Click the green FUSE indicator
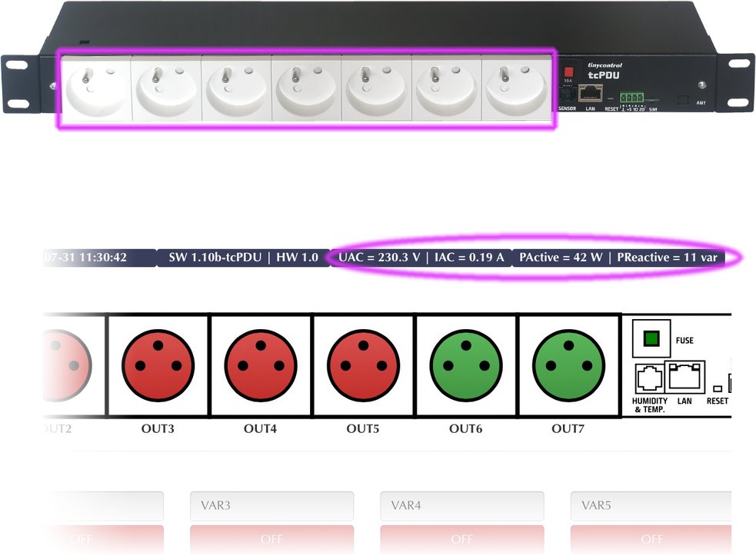The height and width of the screenshot is (556, 756). [651, 338]
